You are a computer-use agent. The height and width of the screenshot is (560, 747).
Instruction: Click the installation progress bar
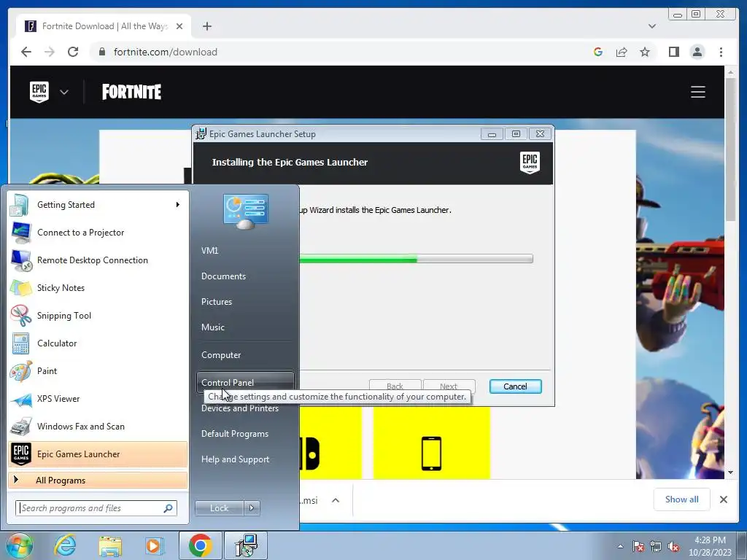click(x=416, y=259)
